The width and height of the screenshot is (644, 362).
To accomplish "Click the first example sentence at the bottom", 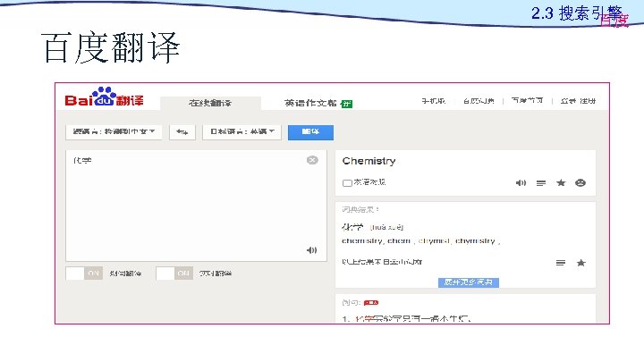I will click(407, 318).
